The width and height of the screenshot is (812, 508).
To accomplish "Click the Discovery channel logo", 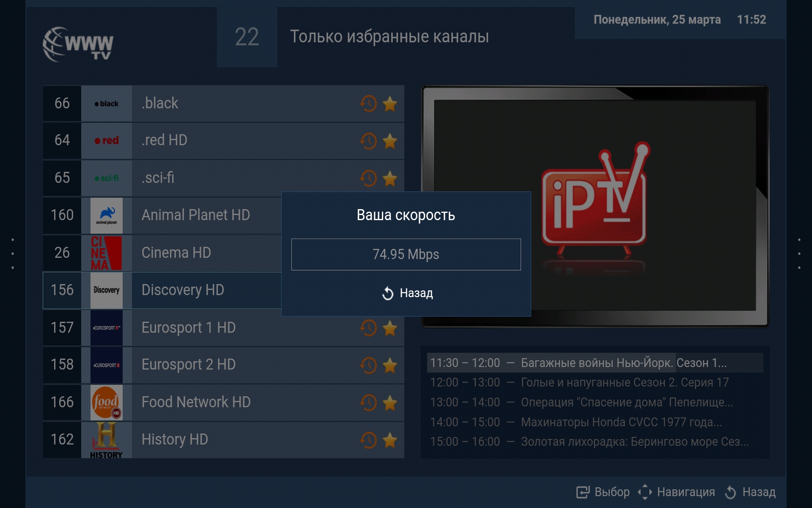I will pos(107,290).
